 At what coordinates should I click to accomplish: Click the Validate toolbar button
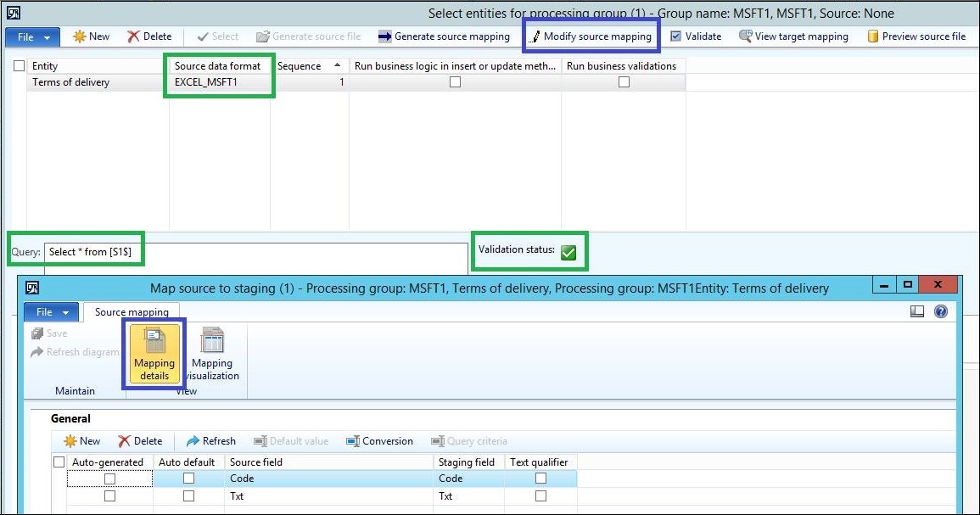click(695, 36)
